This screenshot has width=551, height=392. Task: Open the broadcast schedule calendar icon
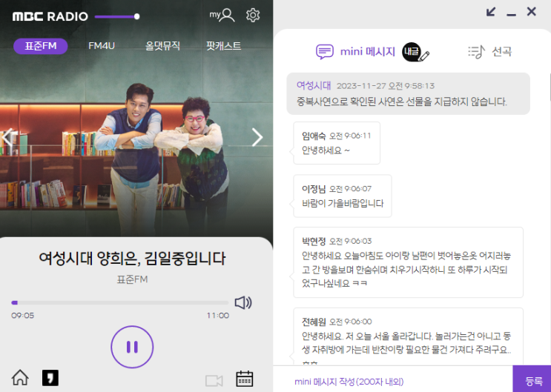pos(245,379)
